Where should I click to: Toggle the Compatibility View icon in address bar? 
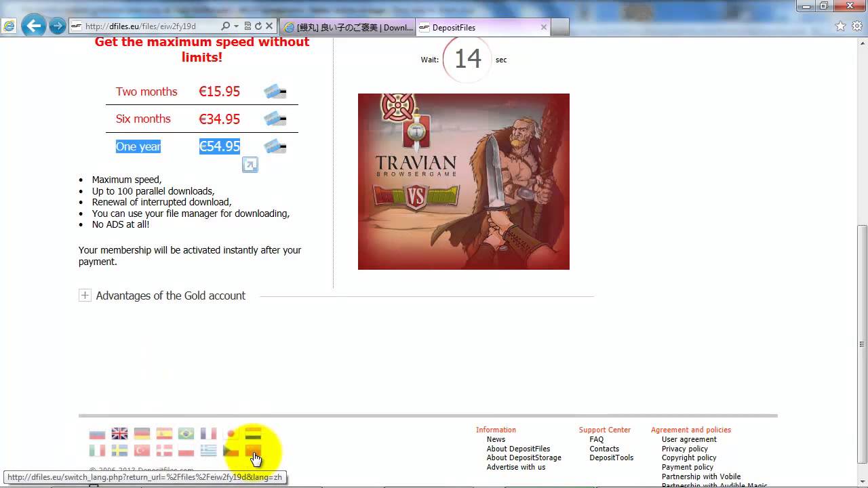tap(248, 26)
